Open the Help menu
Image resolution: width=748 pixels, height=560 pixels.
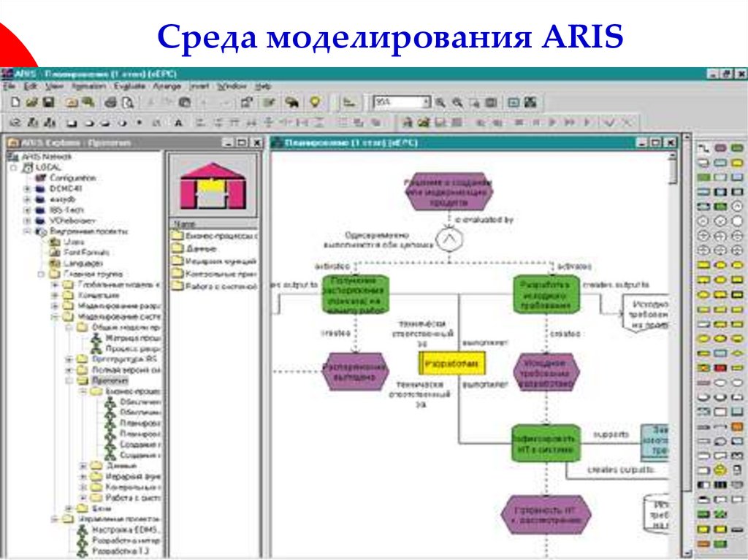pyautogui.click(x=262, y=86)
